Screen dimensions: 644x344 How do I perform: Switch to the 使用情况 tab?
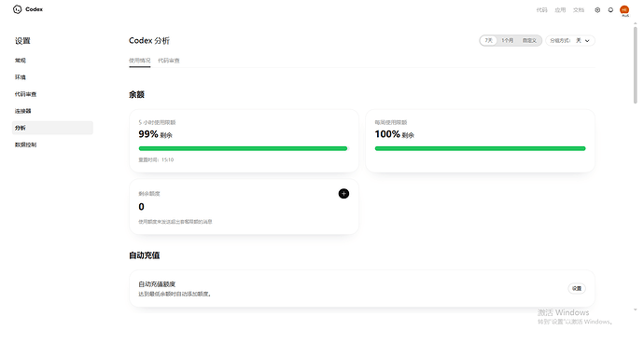[x=140, y=61]
